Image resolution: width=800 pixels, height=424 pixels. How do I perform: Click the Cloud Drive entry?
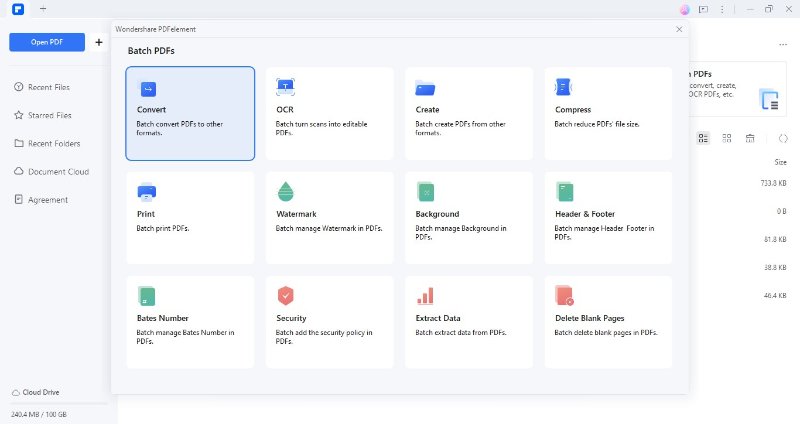(x=36, y=392)
